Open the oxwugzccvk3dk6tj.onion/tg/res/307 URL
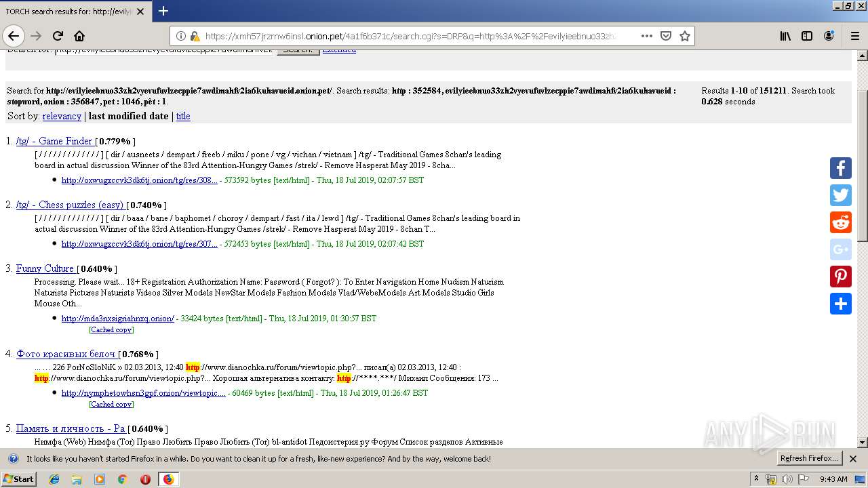This screenshot has height=488, width=868. pyautogui.click(x=140, y=244)
